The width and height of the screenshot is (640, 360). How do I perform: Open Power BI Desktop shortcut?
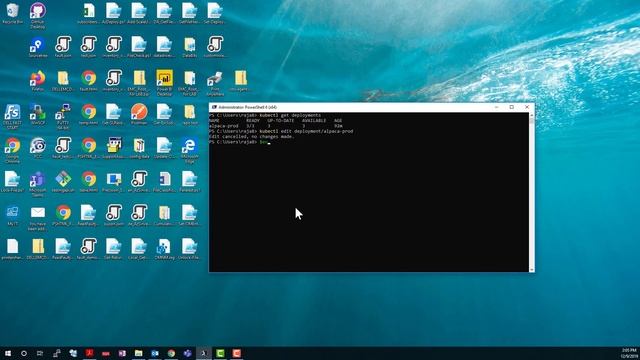pyautogui.click(x=164, y=82)
